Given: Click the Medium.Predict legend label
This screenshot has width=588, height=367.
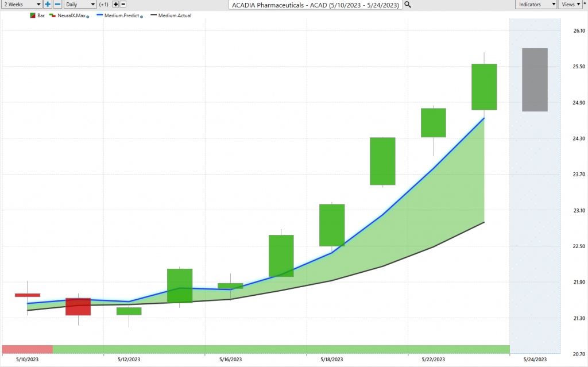Looking at the screenshot, I should coord(122,16).
